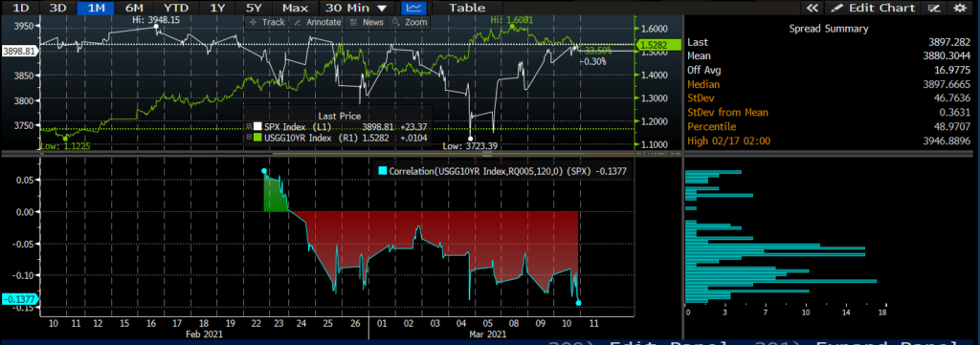980x345 pixels.
Task: Click the green USGG10YR color swatch
Action: (257, 137)
